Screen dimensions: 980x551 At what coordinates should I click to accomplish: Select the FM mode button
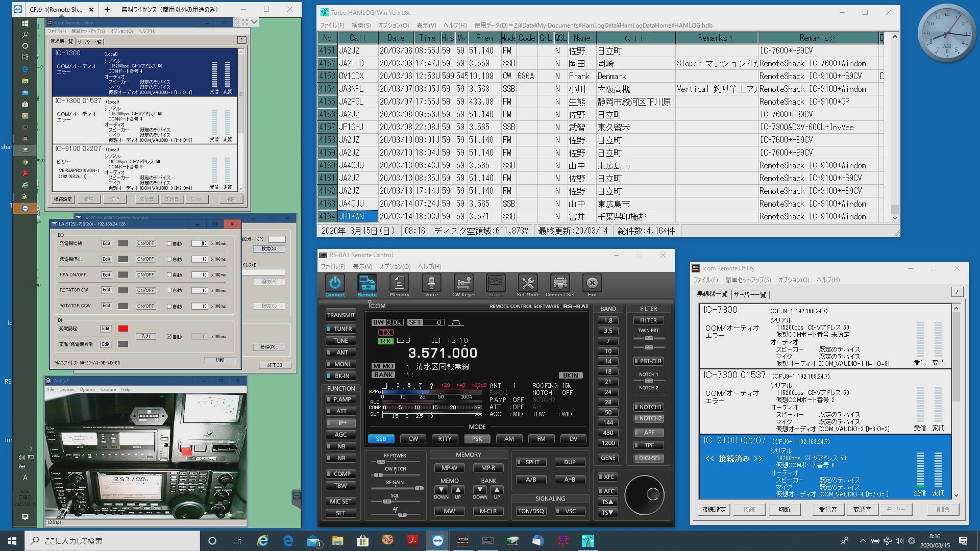pyautogui.click(x=541, y=439)
